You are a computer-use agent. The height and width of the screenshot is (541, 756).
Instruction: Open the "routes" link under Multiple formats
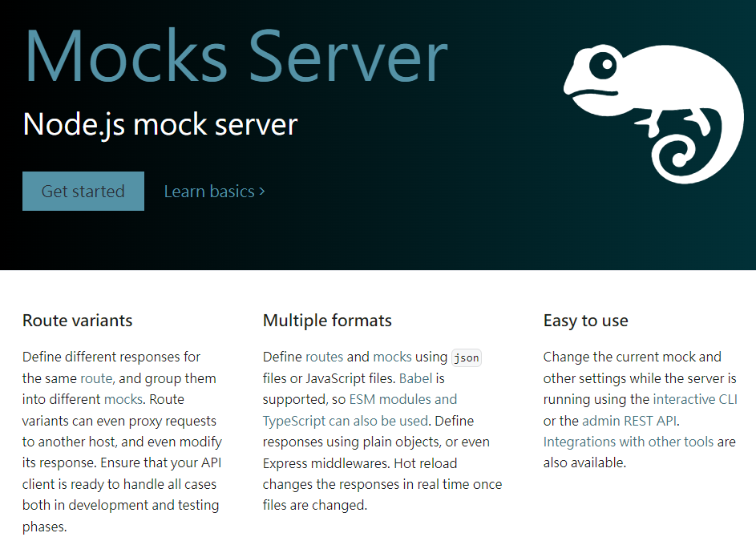(324, 357)
